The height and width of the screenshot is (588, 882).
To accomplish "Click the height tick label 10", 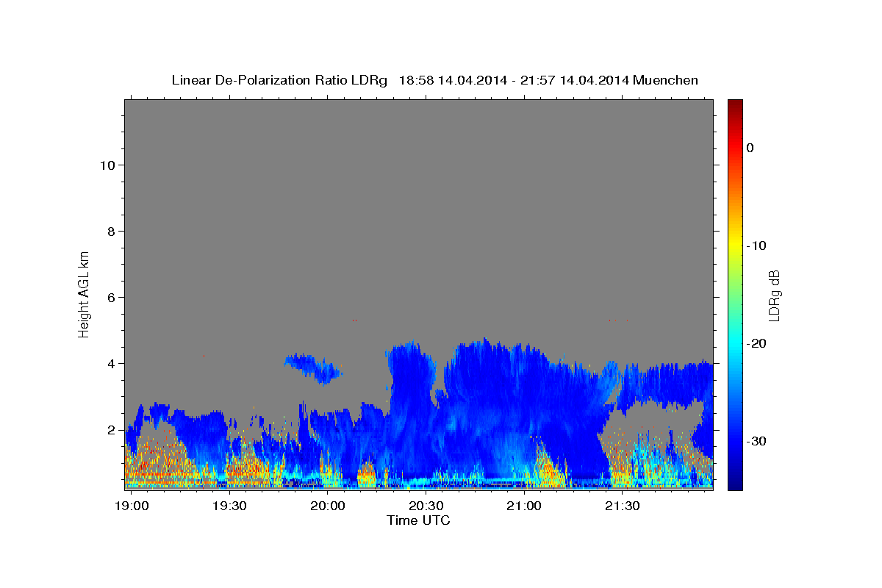I will [107, 165].
